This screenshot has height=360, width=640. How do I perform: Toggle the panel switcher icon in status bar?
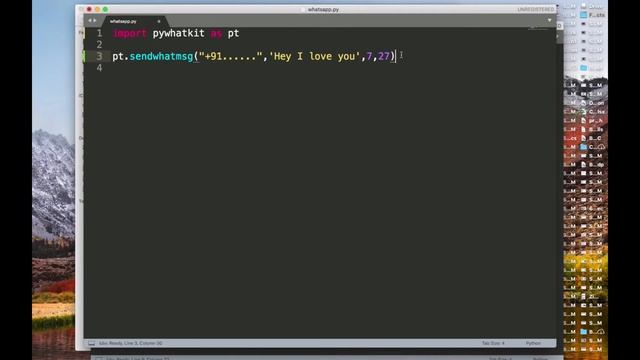pyautogui.click(x=91, y=343)
